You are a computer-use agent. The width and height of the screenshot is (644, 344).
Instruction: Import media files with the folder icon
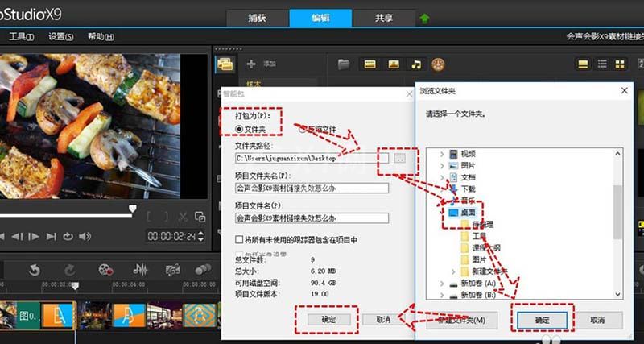click(x=344, y=64)
